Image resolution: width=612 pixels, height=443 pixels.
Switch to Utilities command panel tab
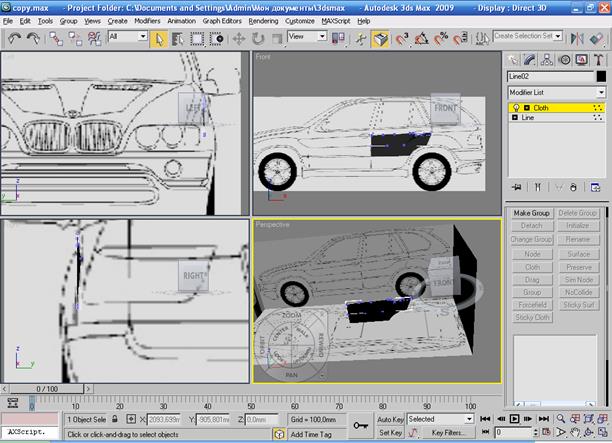click(x=598, y=60)
